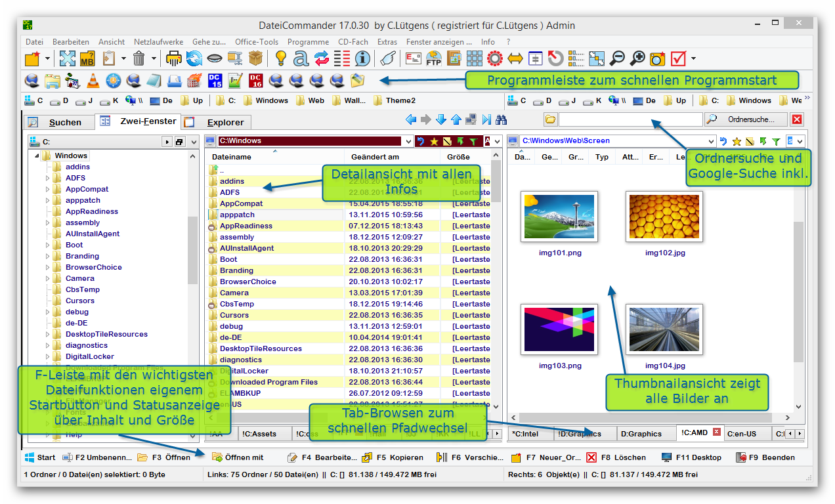The height and width of the screenshot is (504, 835).
Task: Open the Office-Tools menu
Action: (x=257, y=42)
